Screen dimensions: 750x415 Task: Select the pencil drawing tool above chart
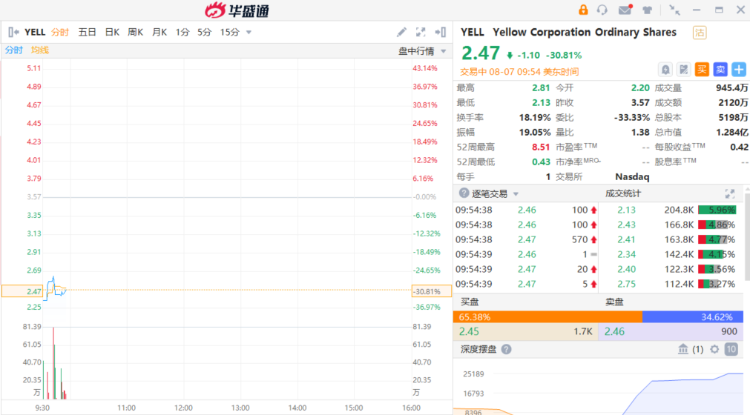point(402,32)
